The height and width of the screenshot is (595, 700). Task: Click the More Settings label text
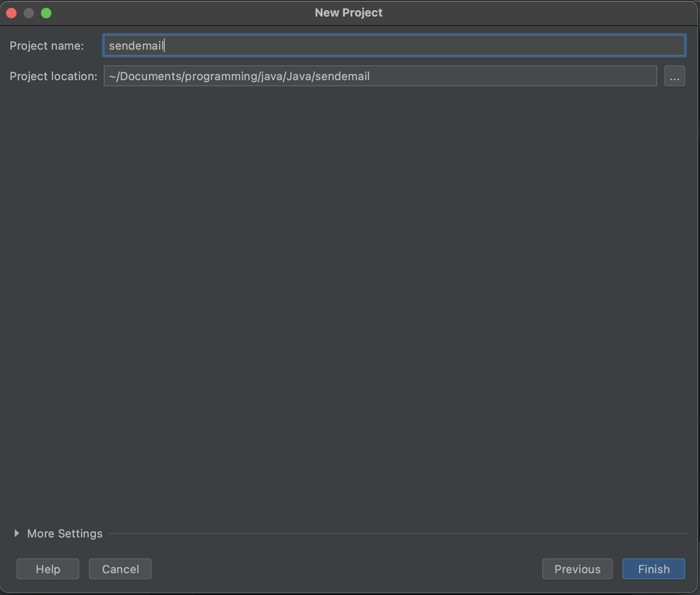(65, 534)
